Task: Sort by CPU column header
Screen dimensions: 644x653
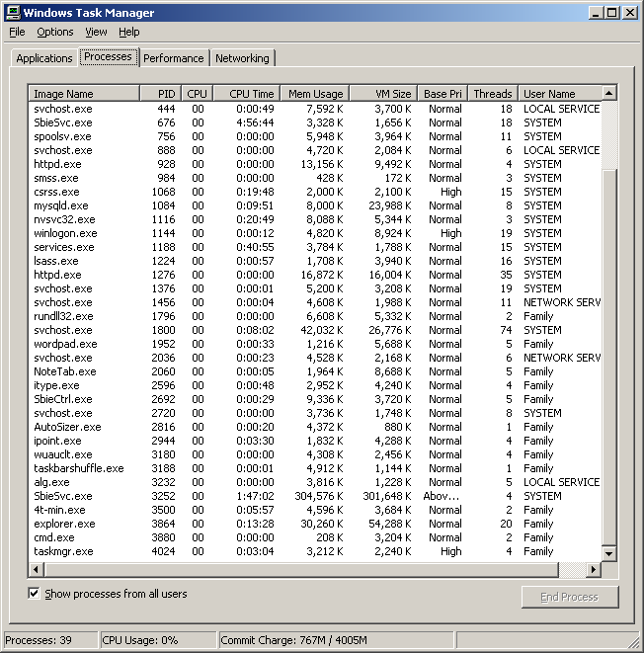Action: (x=198, y=94)
